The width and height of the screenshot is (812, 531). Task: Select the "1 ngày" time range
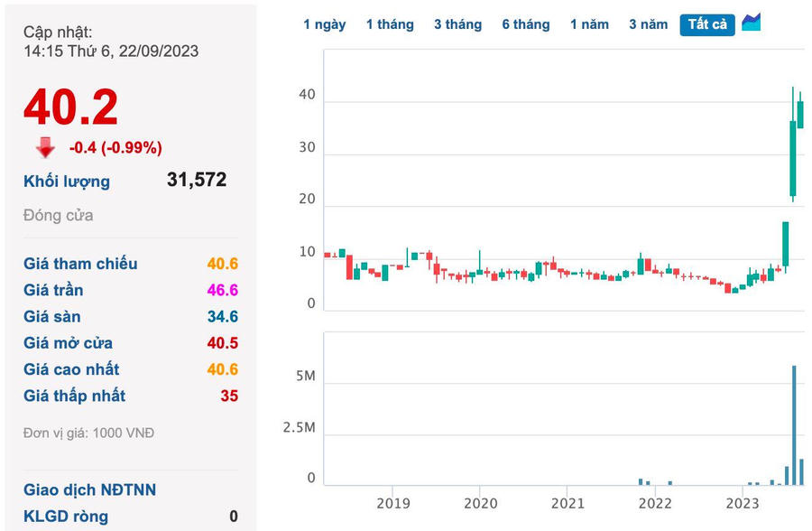pyautogui.click(x=324, y=24)
